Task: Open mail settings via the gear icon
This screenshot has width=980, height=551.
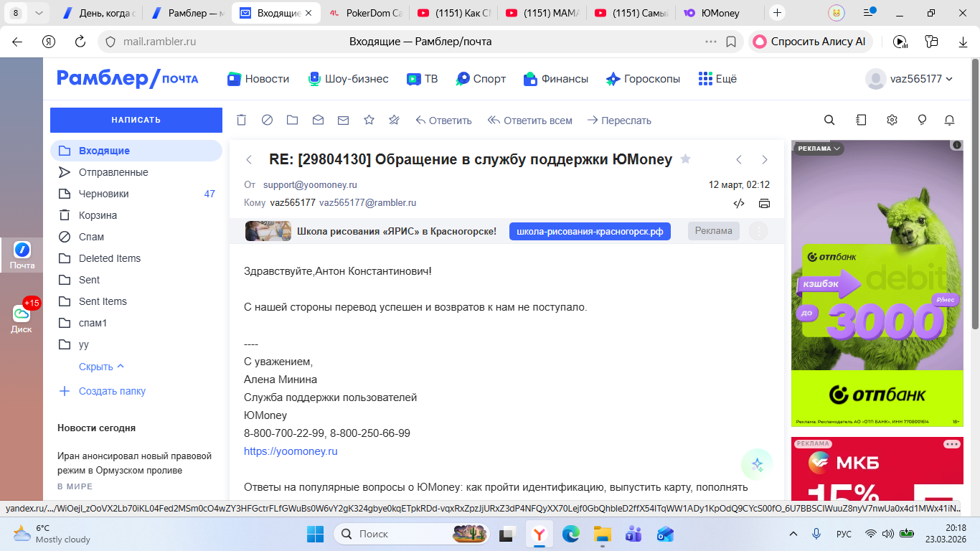Action: point(892,121)
